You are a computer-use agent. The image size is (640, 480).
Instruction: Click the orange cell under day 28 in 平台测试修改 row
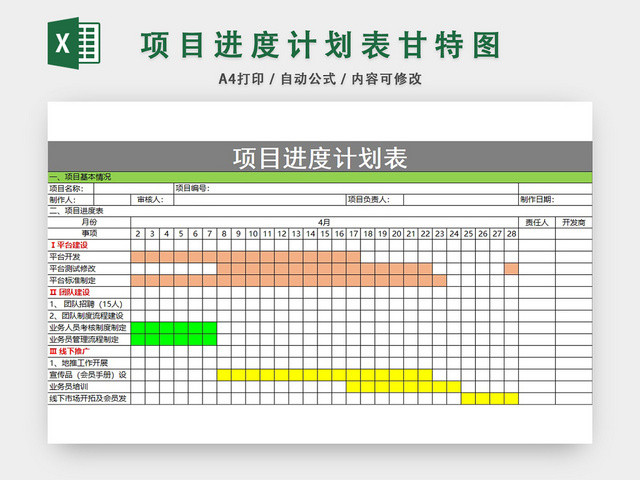511,269
